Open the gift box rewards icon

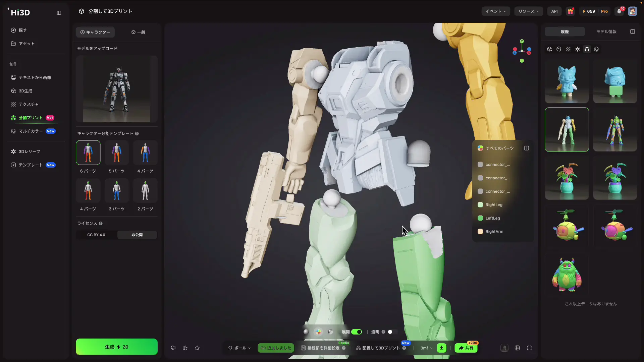pos(570,11)
